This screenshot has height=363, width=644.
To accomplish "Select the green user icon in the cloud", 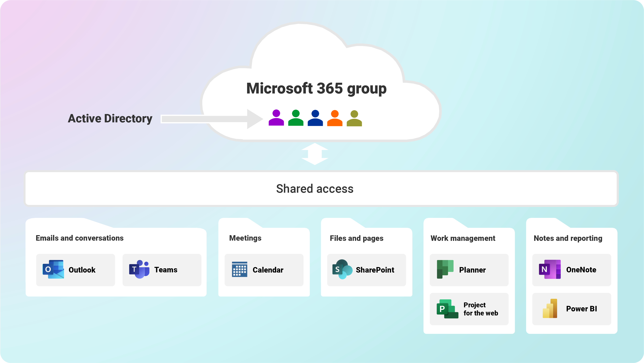I will [x=296, y=118].
